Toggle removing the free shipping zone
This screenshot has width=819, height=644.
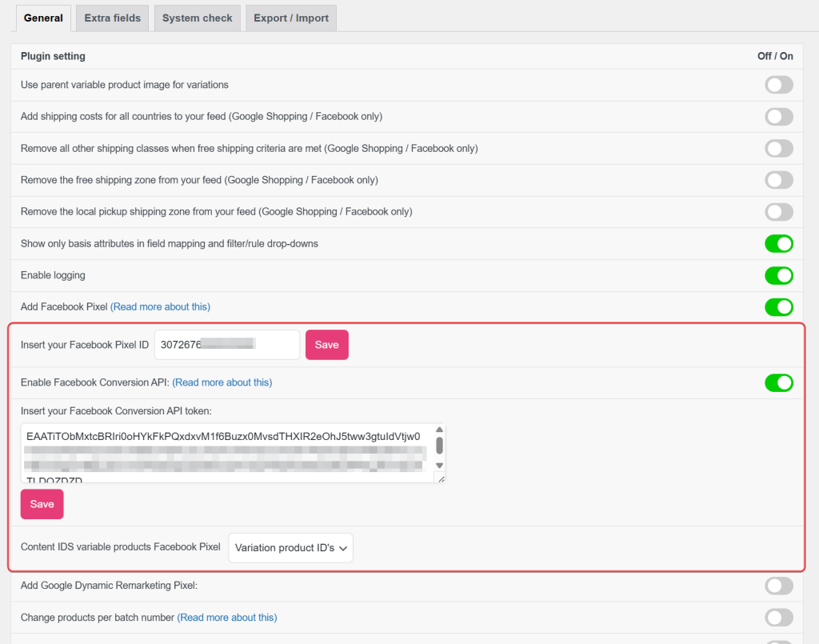778,180
